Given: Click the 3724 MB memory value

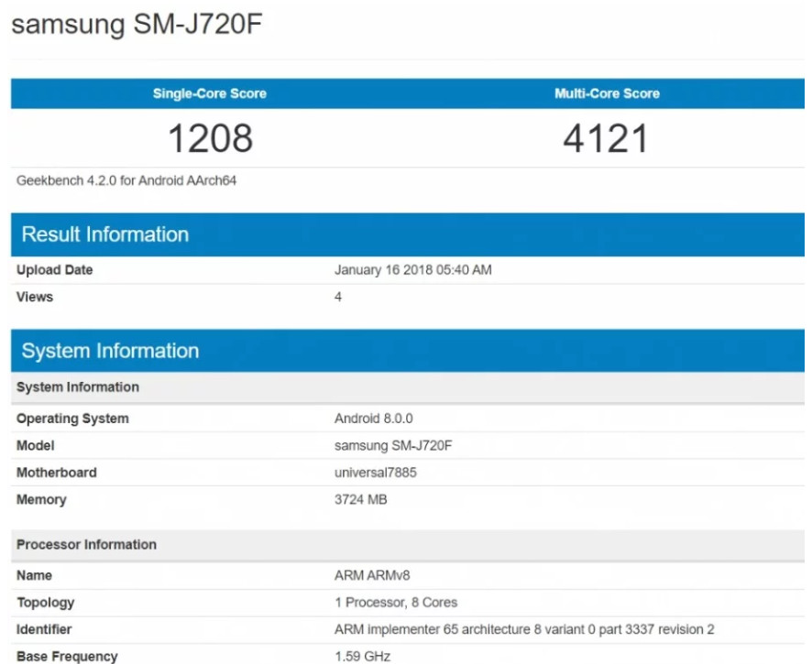Looking at the screenshot, I should pos(360,499).
